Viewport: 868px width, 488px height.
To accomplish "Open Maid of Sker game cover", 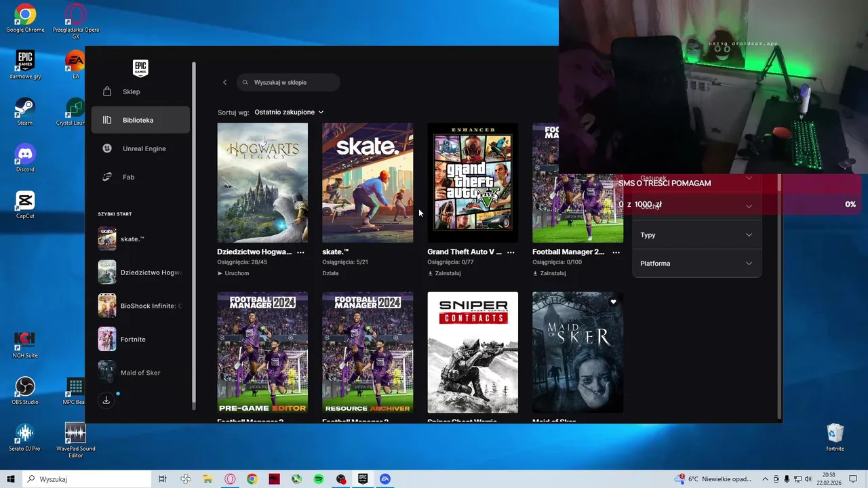I will click(578, 352).
